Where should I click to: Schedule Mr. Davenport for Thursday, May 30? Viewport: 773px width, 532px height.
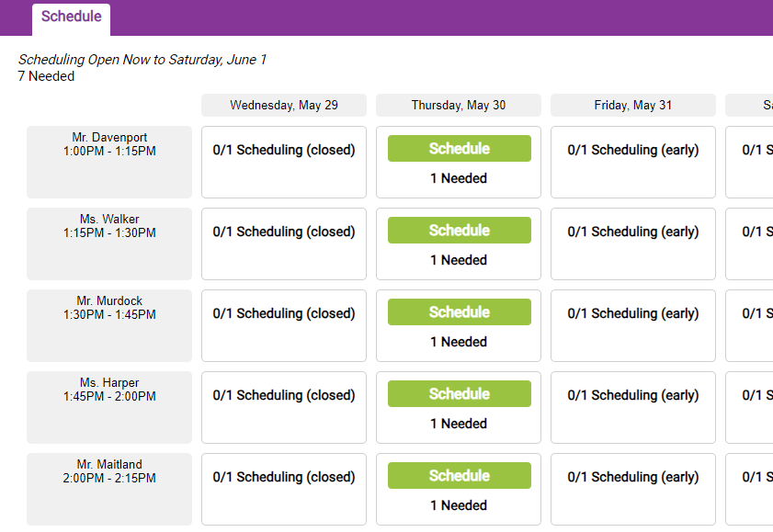pyautogui.click(x=458, y=148)
